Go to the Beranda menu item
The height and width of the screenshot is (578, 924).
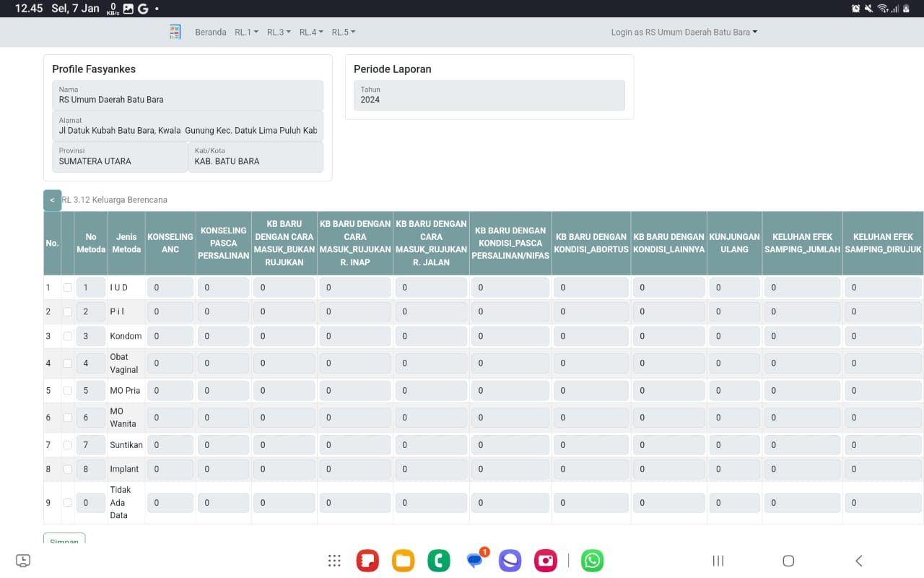click(x=211, y=32)
